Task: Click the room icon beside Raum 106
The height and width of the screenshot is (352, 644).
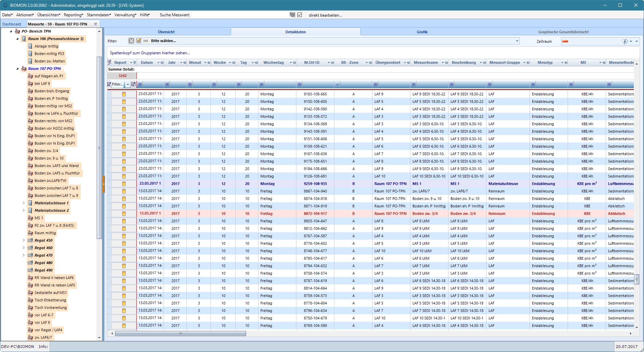Action: click(x=24, y=39)
